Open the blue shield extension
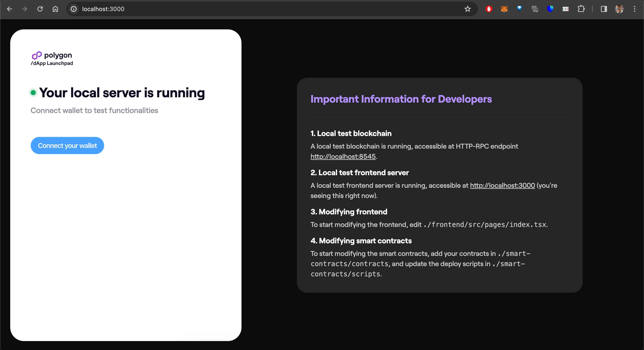644x350 pixels. pos(550,9)
